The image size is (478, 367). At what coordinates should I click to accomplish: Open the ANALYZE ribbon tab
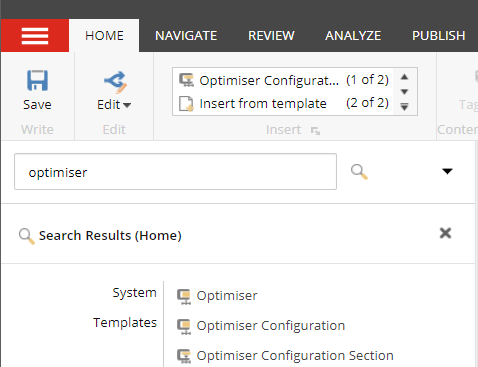tap(353, 36)
